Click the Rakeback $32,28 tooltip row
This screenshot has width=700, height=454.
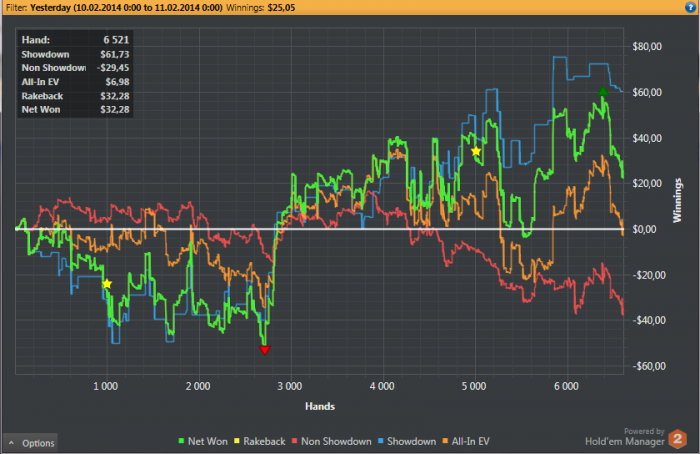point(75,96)
